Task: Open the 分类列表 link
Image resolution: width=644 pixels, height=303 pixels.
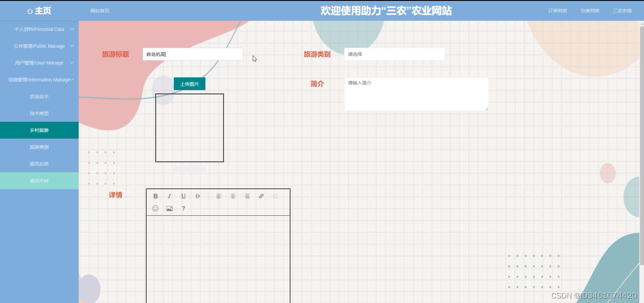Action: 590,11
